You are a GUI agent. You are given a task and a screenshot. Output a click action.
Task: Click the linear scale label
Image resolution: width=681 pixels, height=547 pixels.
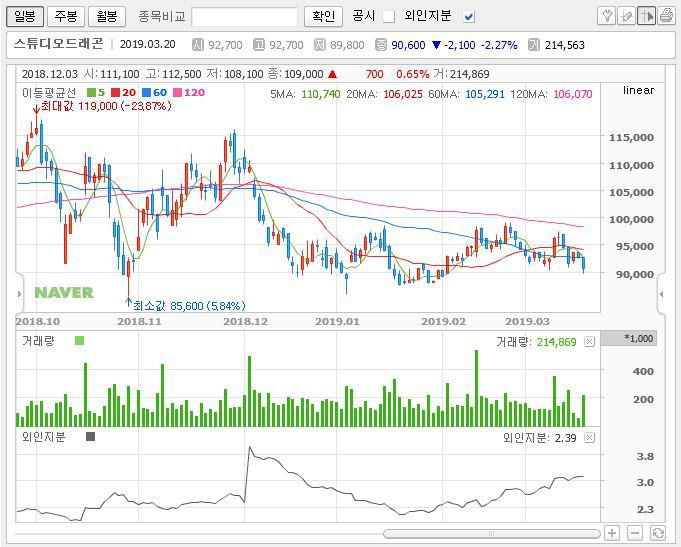pyautogui.click(x=638, y=90)
